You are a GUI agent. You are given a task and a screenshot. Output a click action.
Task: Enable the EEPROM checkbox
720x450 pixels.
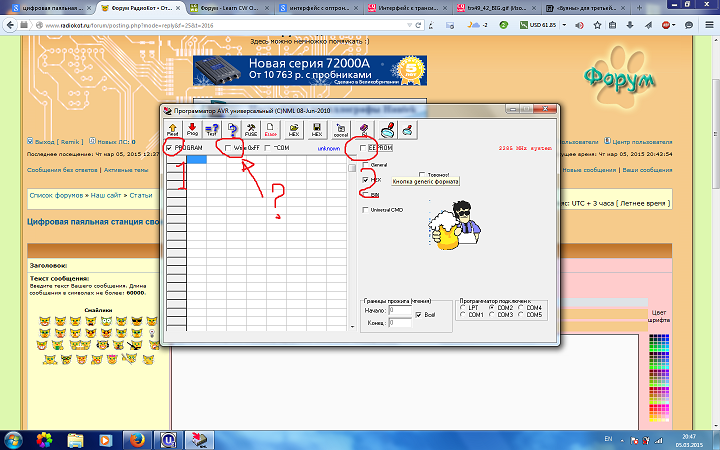coord(363,148)
